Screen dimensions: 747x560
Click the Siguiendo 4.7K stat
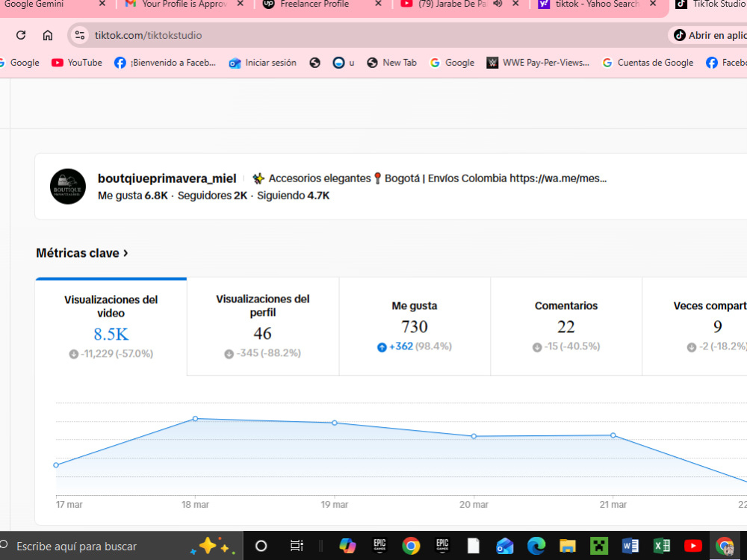click(294, 196)
